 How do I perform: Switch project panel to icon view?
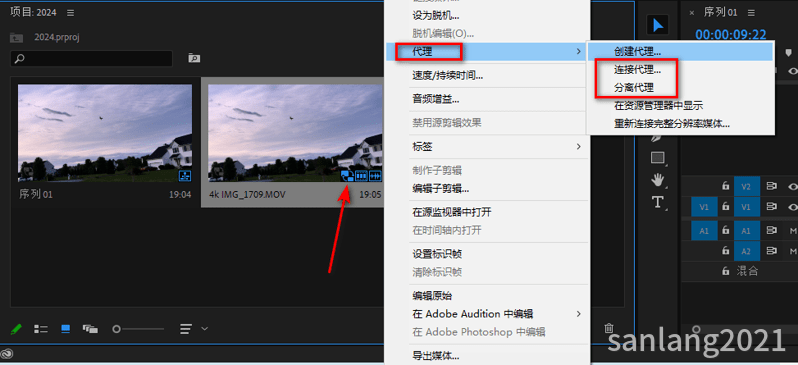point(65,329)
